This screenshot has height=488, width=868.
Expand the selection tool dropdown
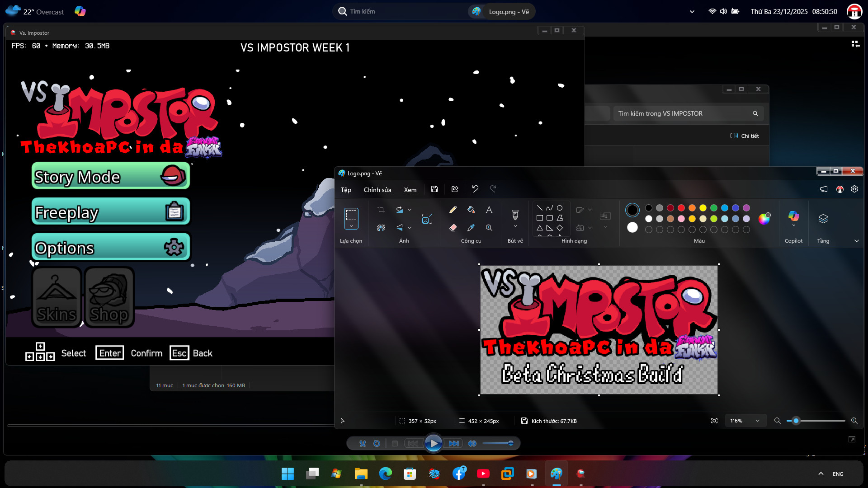[x=351, y=226]
